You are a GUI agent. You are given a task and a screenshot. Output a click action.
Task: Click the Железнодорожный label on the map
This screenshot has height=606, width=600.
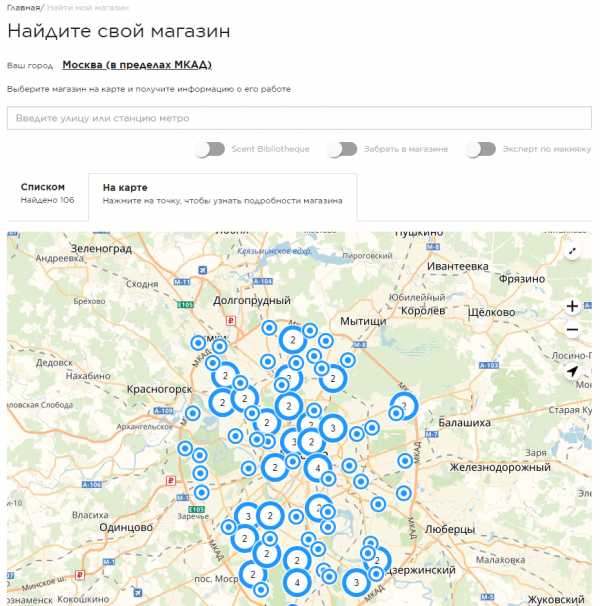point(500,467)
